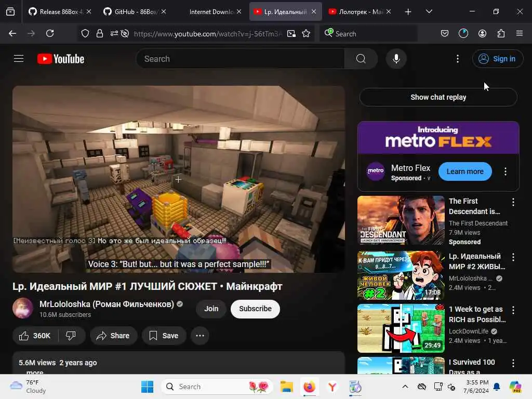The image size is (532, 399).
Task: Open Firefox extensions puzzle icon
Action: pyautogui.click(x=501, y=33)
